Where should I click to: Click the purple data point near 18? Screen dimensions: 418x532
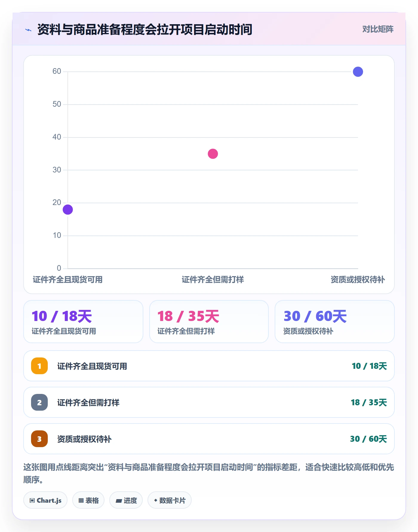[x=68, y=210]
